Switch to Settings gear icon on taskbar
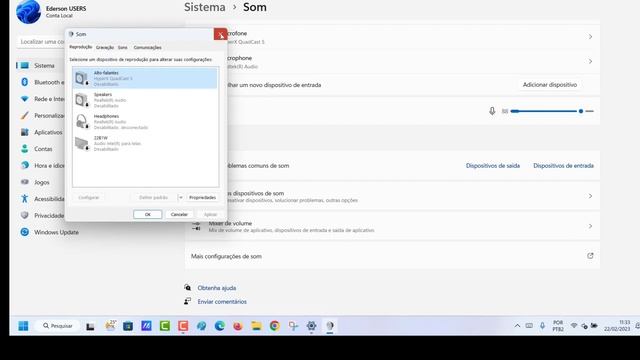 311,326
